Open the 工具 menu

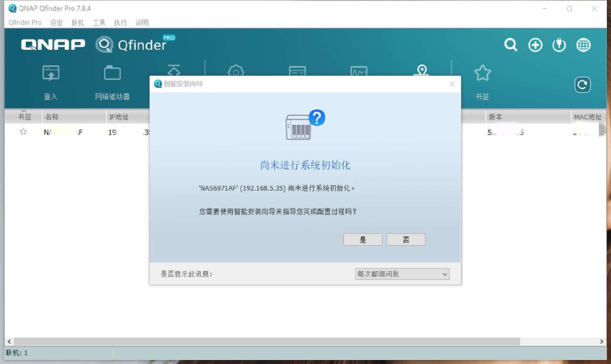[x=99, y=23]
